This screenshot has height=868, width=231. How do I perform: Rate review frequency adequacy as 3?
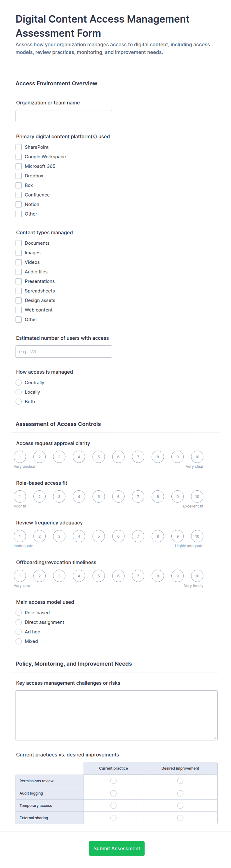point(59,536)
